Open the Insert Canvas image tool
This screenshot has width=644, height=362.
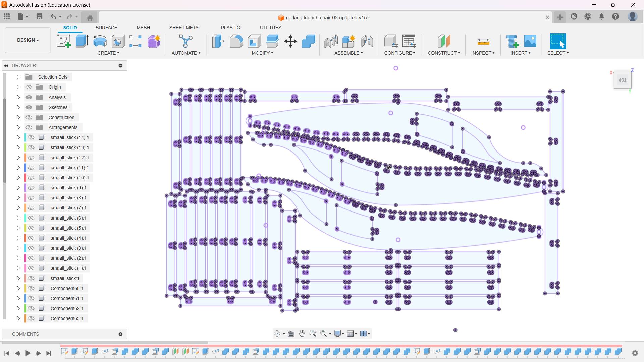click(x=530, y=41)
